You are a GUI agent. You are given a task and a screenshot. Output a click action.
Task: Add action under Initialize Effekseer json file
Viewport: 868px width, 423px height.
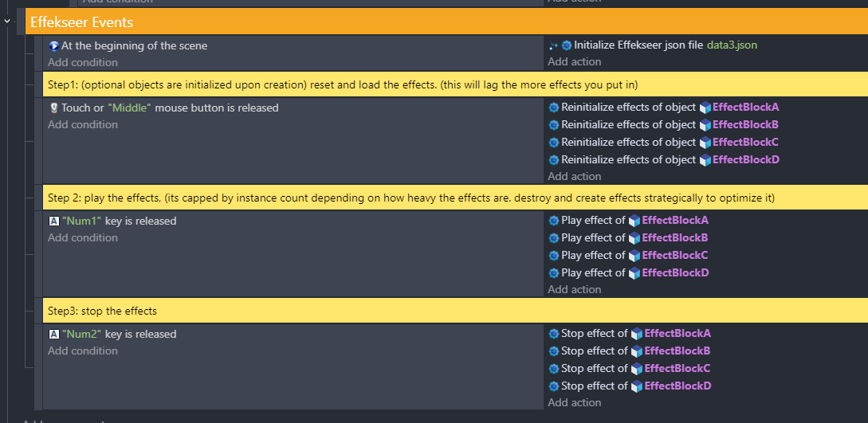575,61
